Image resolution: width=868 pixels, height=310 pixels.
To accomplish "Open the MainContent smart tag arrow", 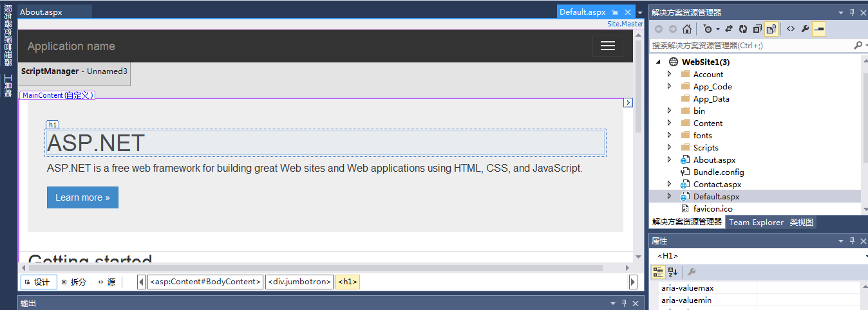I will click(628, 102).
